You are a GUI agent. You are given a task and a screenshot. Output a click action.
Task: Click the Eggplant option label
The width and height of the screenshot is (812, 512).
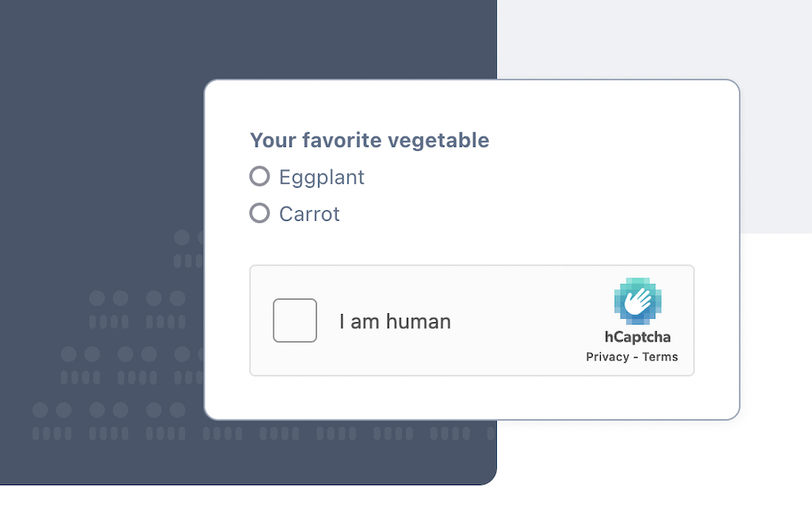(x=322, y=176)
